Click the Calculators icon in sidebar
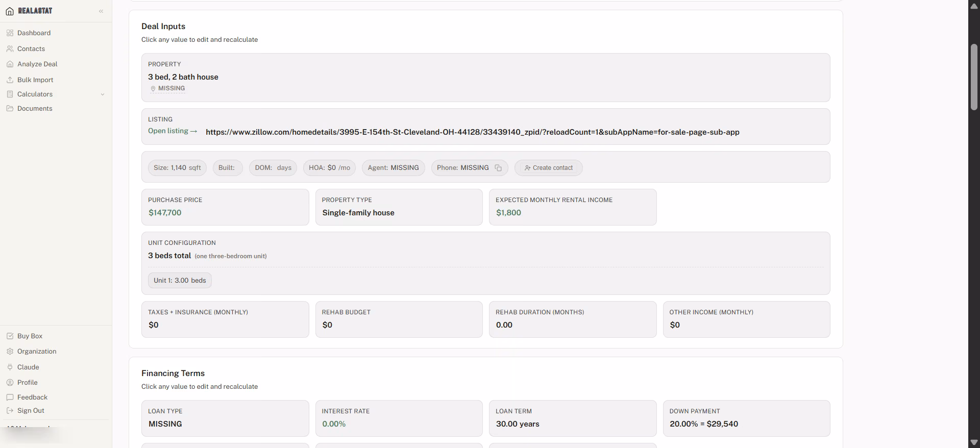Screen dimensions: 980x448 tap(10, 94)
